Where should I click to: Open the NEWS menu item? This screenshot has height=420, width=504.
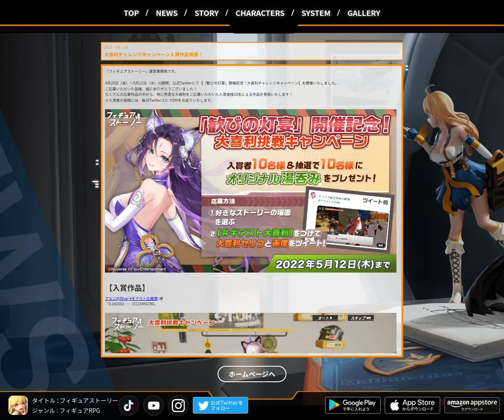pos(167,13)
